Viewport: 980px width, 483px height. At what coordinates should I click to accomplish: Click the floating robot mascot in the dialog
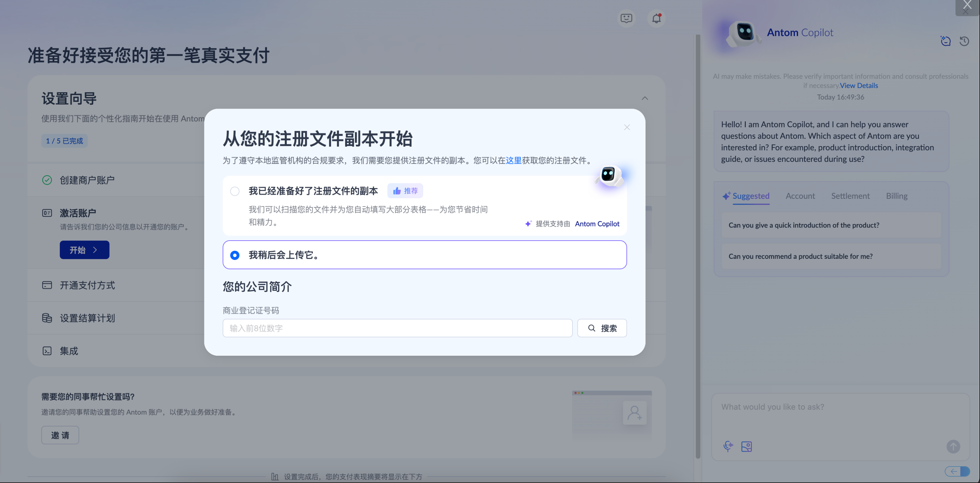(x=610, y=176)
